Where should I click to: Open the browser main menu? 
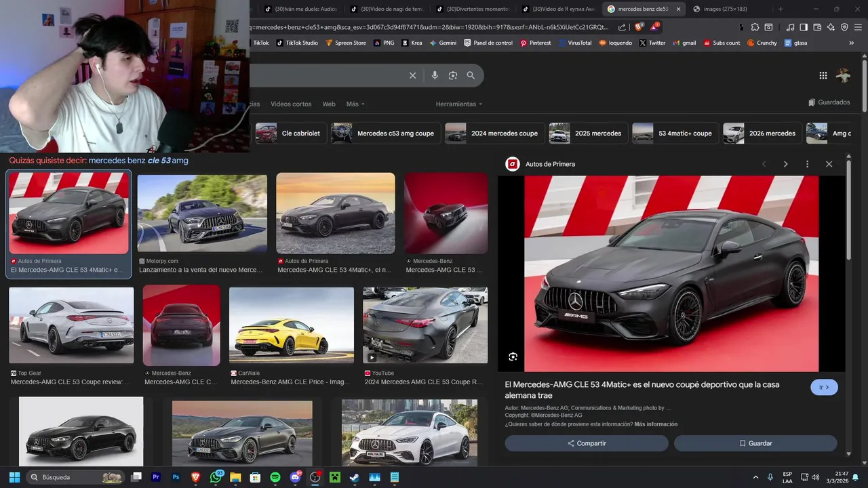click(857, 27)
